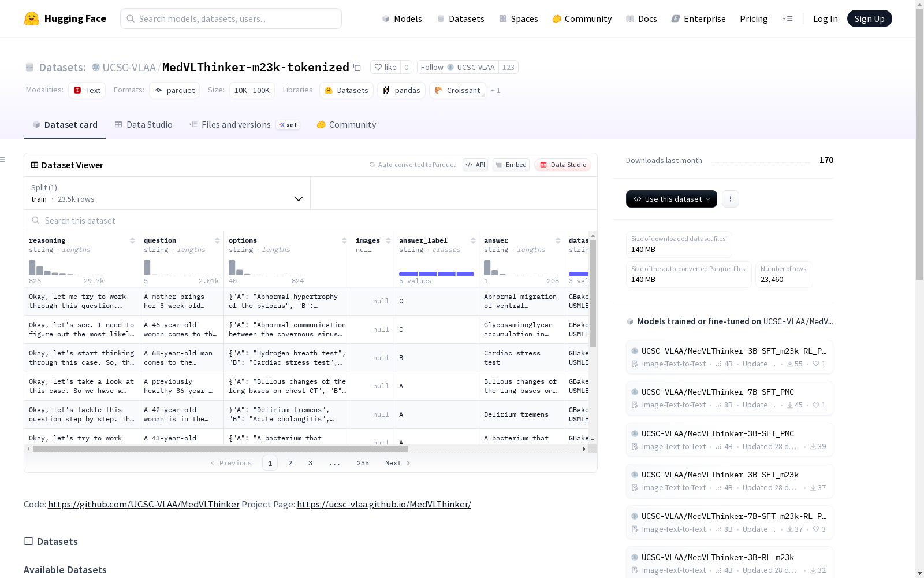Jump to page 235 of the dataset
Screen dimensions: 924x578
(363, 463)
